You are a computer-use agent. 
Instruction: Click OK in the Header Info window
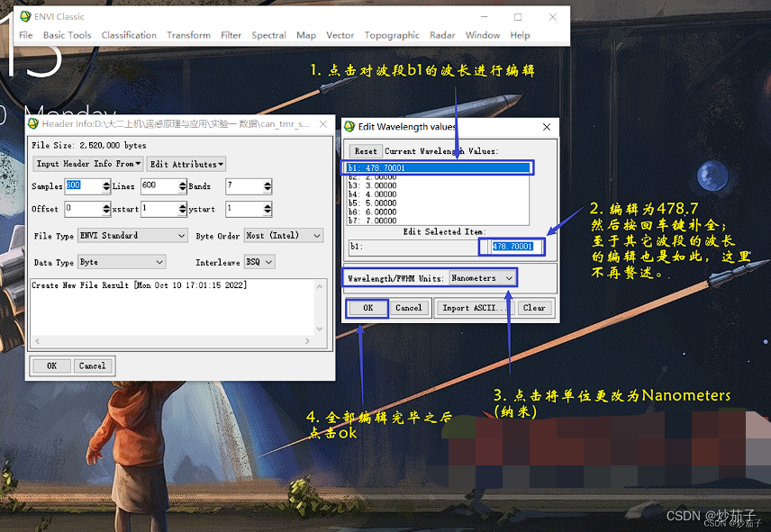pyautogui.click(x=51, y=366)
